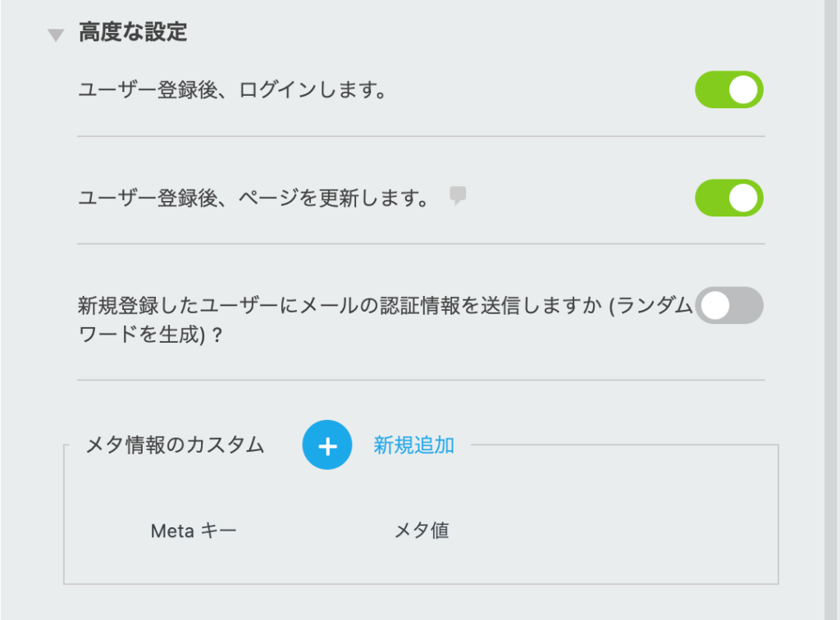This screenshot has height=620, width=840.
Task: Click the ユーザー登録後、ログインします label
Action: tap(232, 89)
